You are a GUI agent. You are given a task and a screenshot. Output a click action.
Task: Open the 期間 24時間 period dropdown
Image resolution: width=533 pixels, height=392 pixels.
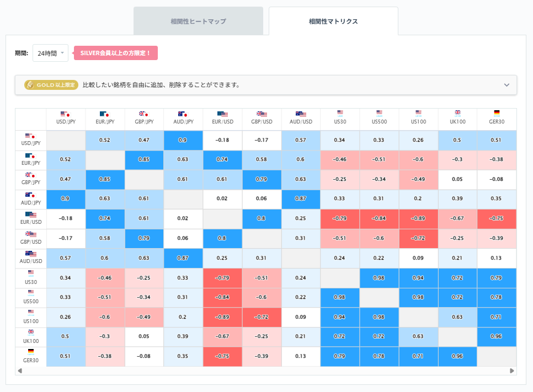(50, 52)
